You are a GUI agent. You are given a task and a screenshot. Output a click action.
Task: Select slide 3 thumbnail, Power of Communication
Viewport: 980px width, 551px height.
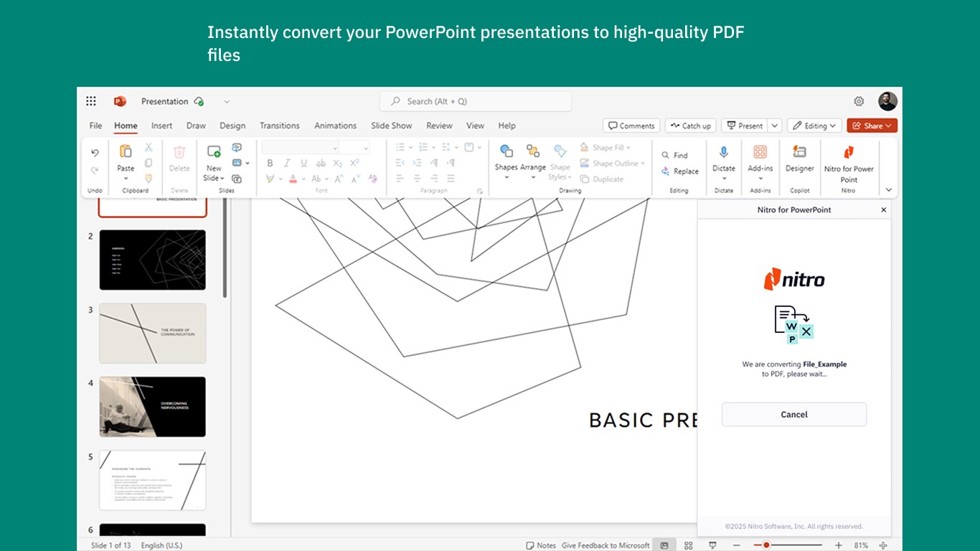pyautogui.click(x=152, y=333)
